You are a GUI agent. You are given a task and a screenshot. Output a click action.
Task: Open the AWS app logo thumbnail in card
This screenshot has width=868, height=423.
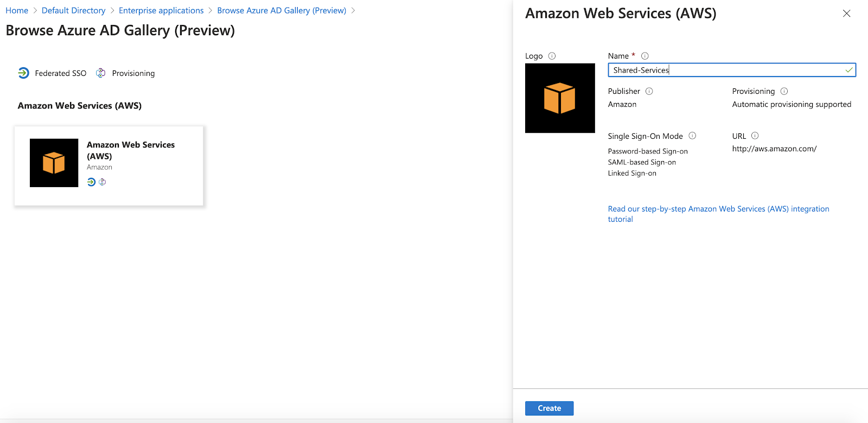54,163
